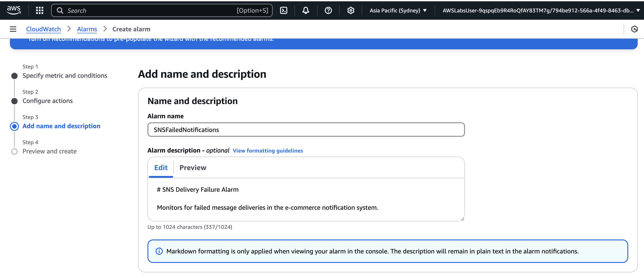This screenshot has height=278, width=644.
Task: Click the textarea resize handle corner
Action: click(462, 219)
